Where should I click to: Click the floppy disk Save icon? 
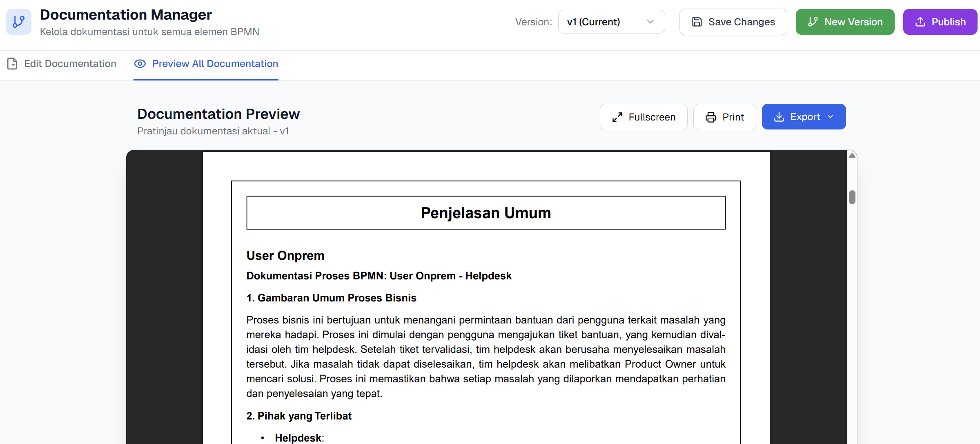(697, 22)
